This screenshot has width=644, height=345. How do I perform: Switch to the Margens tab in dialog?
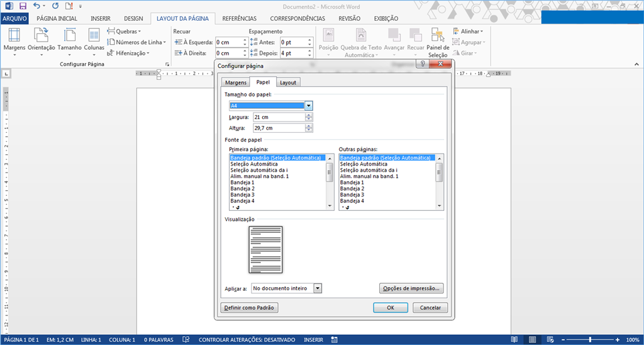click(x=236, y=82)
